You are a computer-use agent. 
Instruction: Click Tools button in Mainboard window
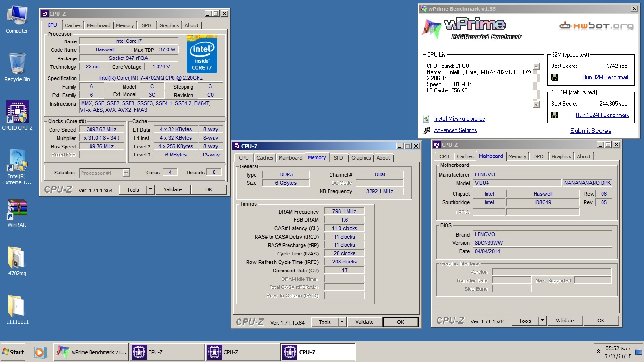[x=525, y=321]
